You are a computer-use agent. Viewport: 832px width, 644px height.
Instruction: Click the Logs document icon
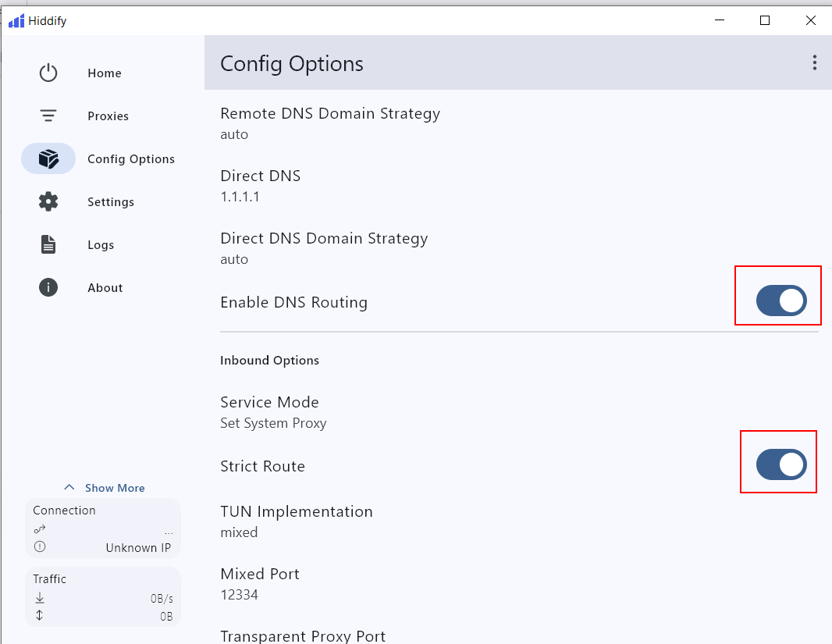click(48, 245)
